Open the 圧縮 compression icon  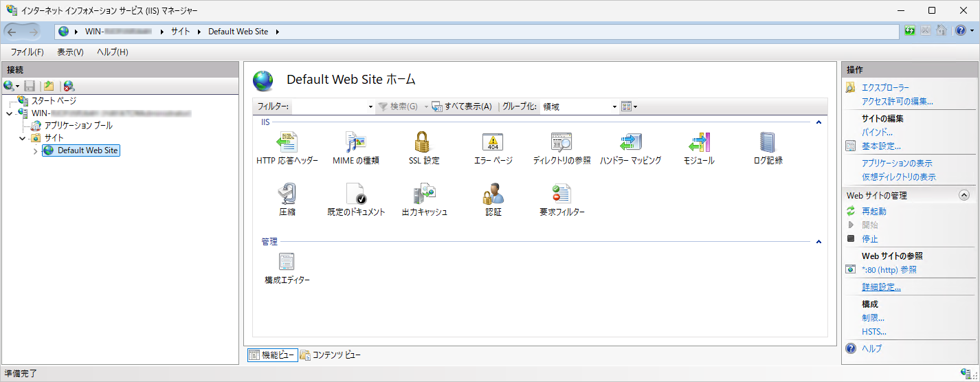pyautogui.click(x=287, y=194)
